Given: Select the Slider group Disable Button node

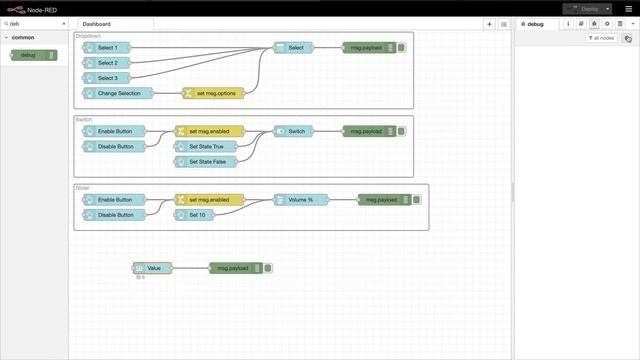Looking at the screenshot, I should [x=114, y=215].
